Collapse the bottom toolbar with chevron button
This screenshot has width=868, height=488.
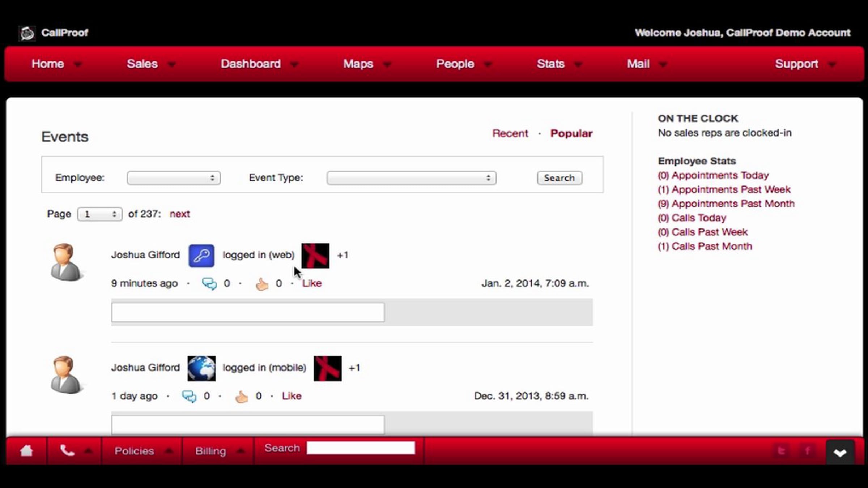pos(840,452)
